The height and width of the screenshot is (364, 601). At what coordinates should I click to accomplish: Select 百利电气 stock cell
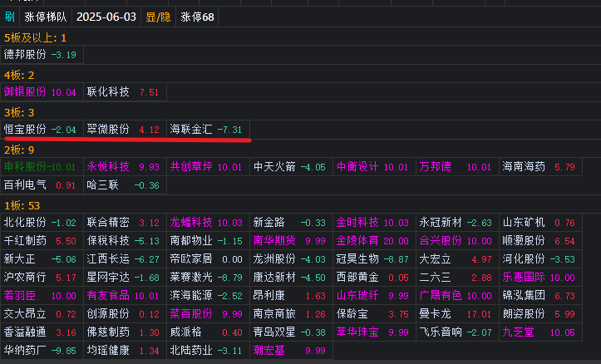42,185
